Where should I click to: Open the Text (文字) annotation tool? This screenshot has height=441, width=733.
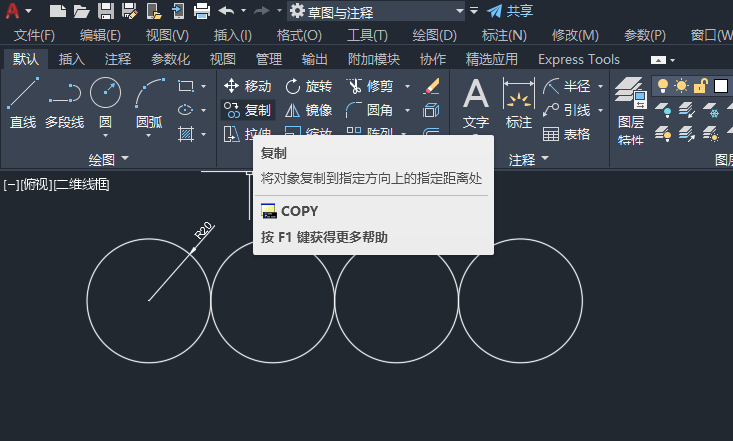476,104
